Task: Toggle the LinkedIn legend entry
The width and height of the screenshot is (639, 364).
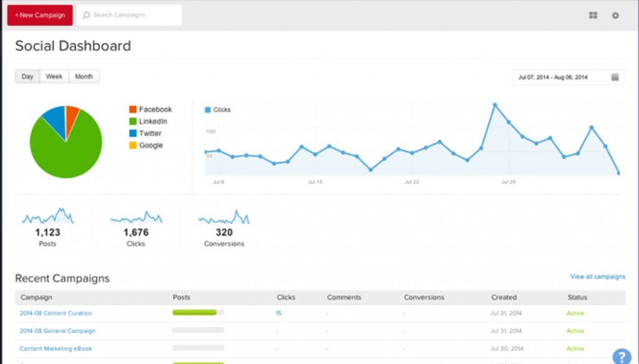Action: [x=149, y=121]
